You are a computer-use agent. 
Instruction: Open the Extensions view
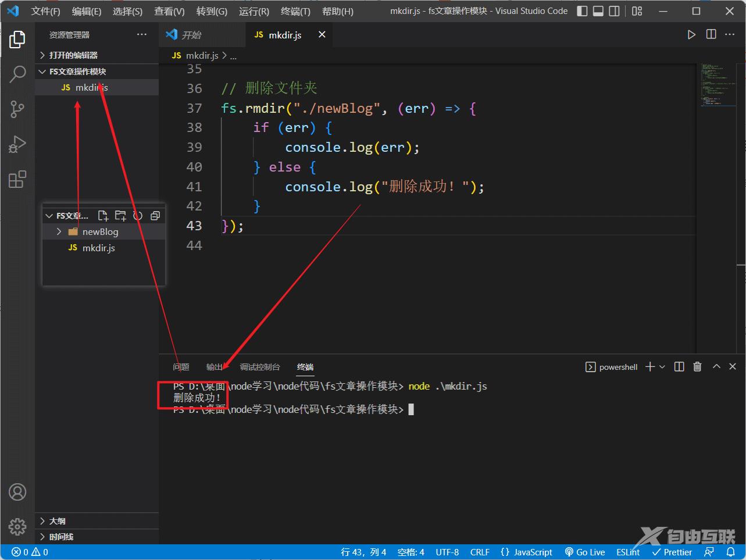pos(17,179)
